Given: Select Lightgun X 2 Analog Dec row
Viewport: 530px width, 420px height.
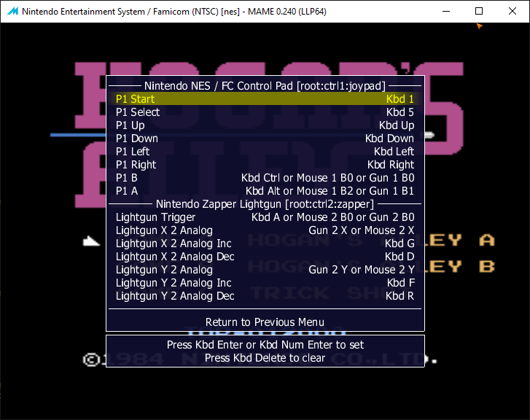Looking at the screenshot, I should (x=265, y=257).
